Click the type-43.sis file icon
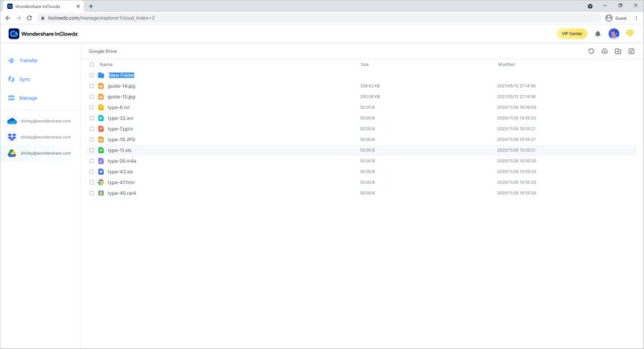 101,172
